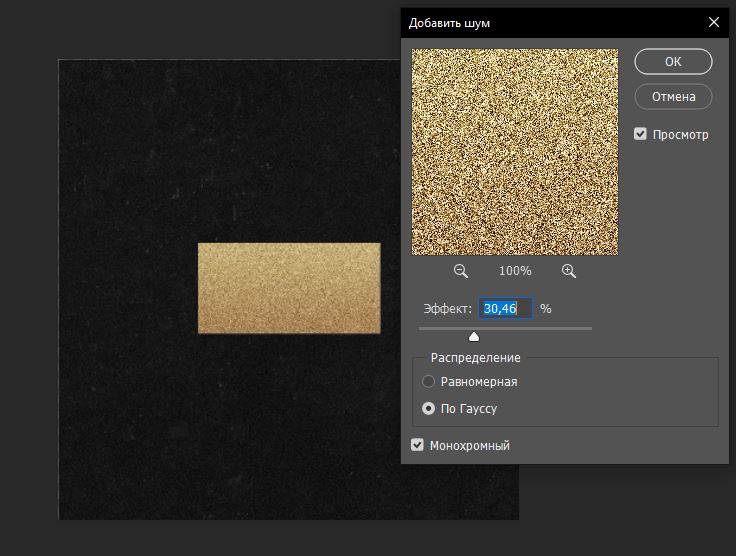
Task: Choose the По Гауссу radio button
Action: [429, 408]
